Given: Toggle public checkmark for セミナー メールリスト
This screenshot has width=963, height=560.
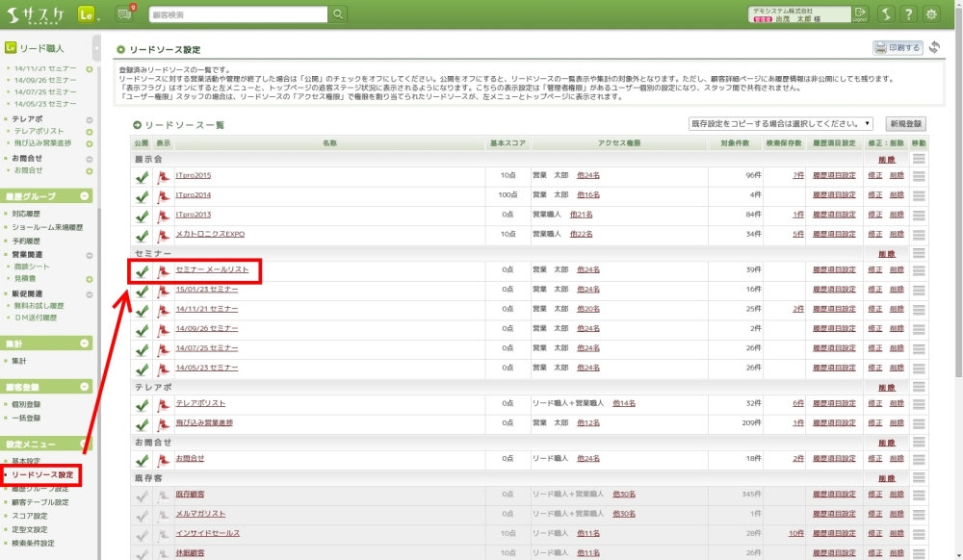Looking at the screenshot, I should coord(142,271).
